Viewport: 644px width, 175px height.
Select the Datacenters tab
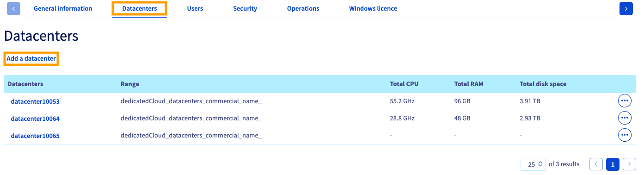click(x=140, y=8)
